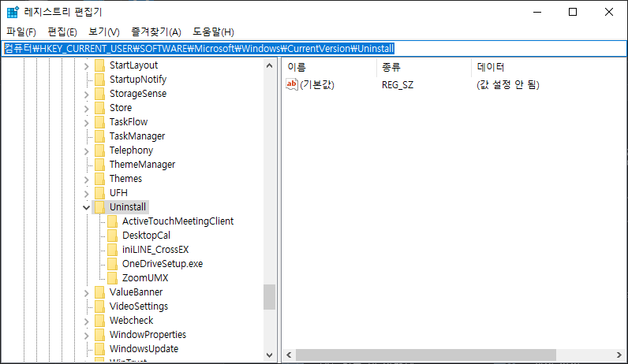The image size is (628, 364).
Task: Click the Registry Editor app icon in title bar
Action: (x=13, y=12)
